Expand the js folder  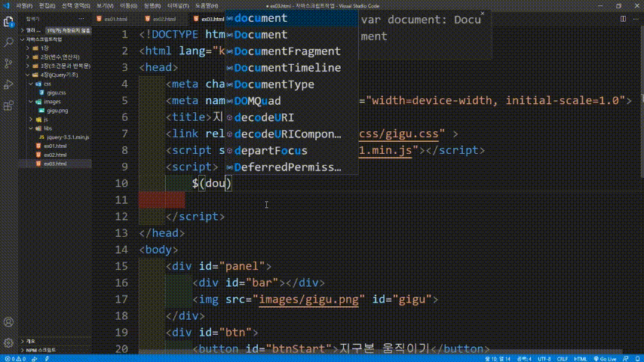click(55, 120)
